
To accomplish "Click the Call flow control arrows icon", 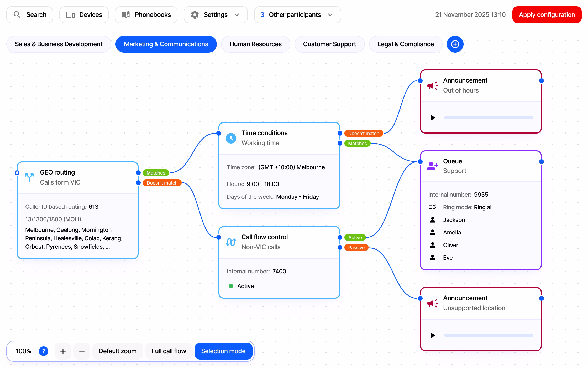I will point(231,242).
